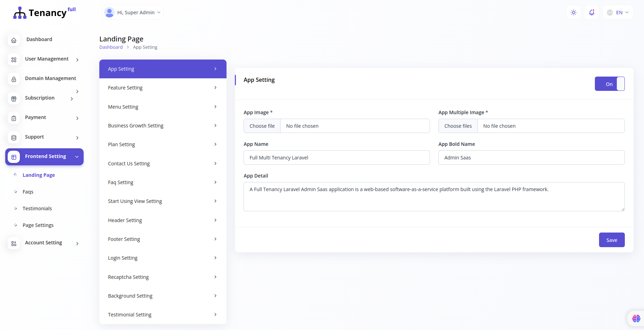Image resolution: width=644 pixels, height=330 pixels.
Task: Click the Dashboard breadcrumb link
Action: pyautogui.click(x=111, y=47)
